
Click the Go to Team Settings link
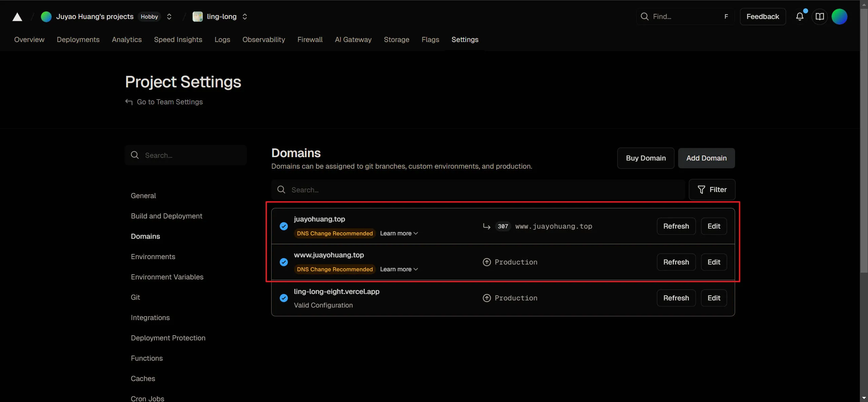(170, 102)
